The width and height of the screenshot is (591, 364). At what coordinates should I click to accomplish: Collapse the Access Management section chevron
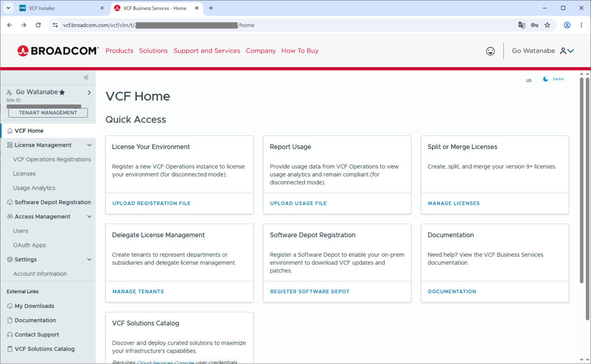coord(89,217)
